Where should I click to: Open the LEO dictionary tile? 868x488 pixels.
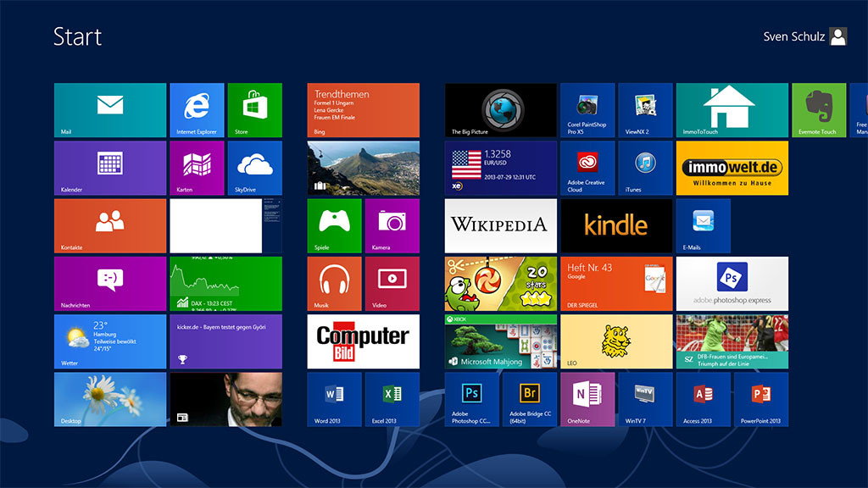point(616,341)
